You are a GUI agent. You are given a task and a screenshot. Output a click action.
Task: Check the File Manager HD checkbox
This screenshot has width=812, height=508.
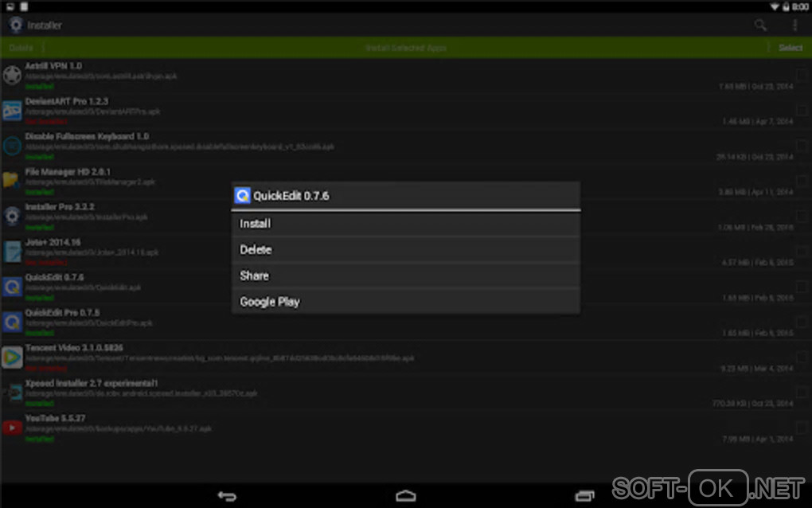(802, 181)
